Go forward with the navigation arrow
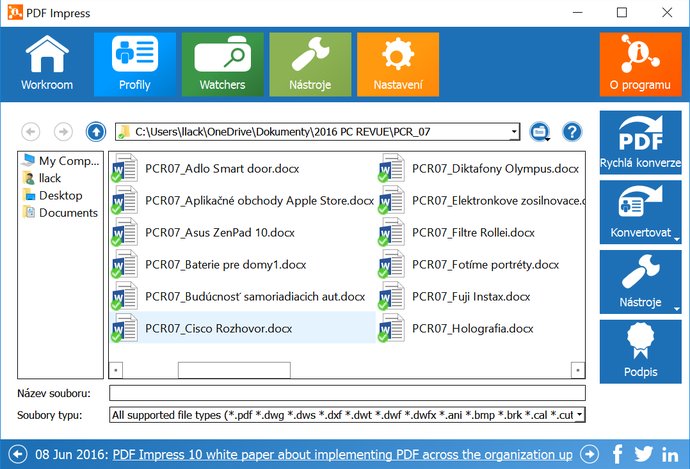 click(63, 132)
